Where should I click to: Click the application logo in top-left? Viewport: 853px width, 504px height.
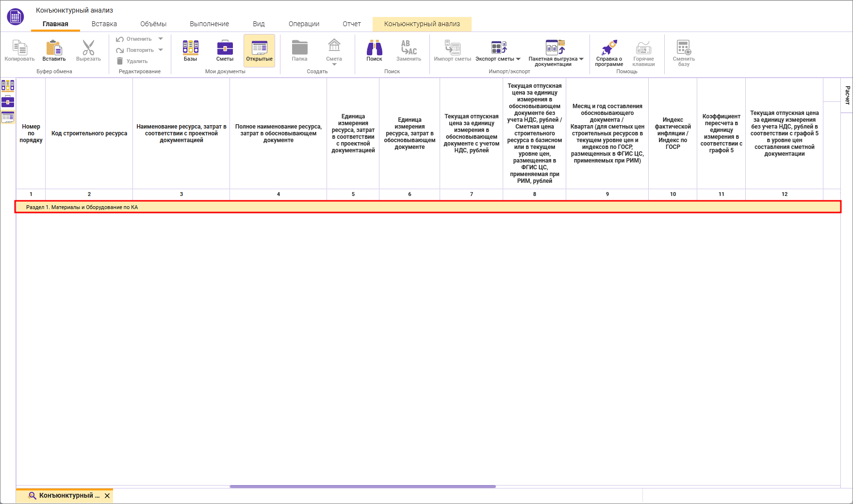(16, 16)
